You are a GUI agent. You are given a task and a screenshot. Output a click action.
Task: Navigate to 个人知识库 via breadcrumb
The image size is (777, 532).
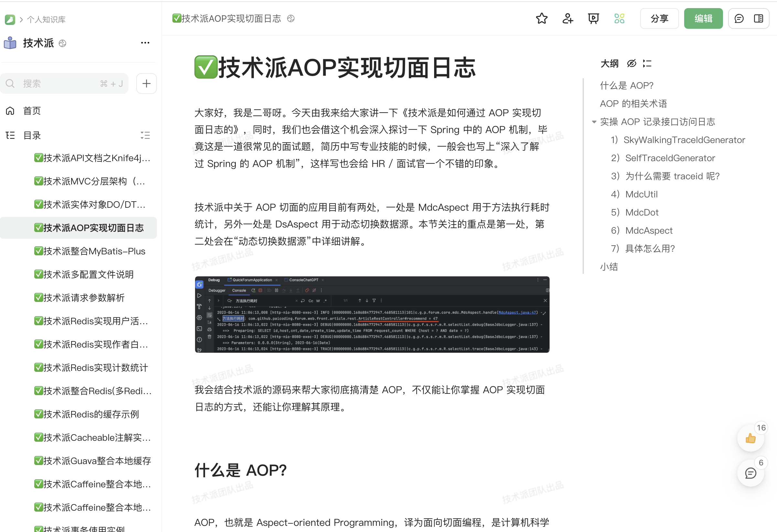46,19
